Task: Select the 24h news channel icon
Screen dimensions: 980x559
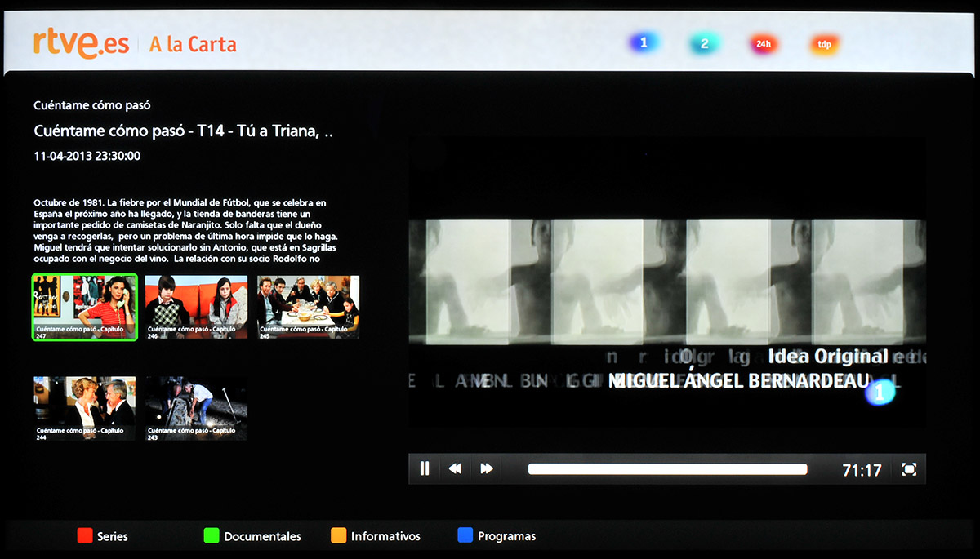Action: [x=764, y=44]
